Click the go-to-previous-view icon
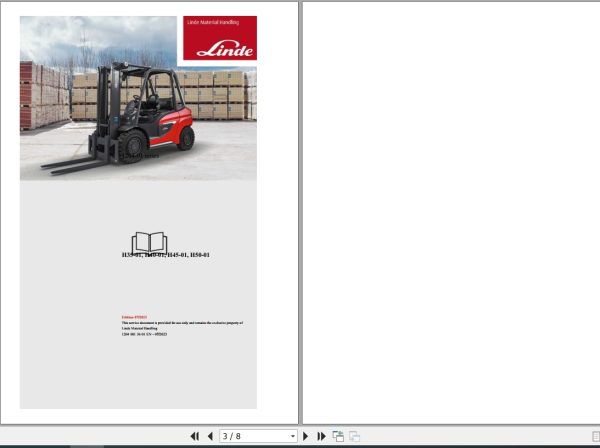The height and width of the screenshot is (448, 600). coord(338,436)
